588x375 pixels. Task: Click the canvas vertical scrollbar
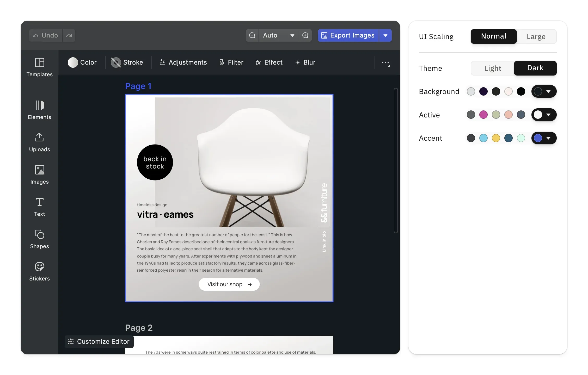pos(396,160)
